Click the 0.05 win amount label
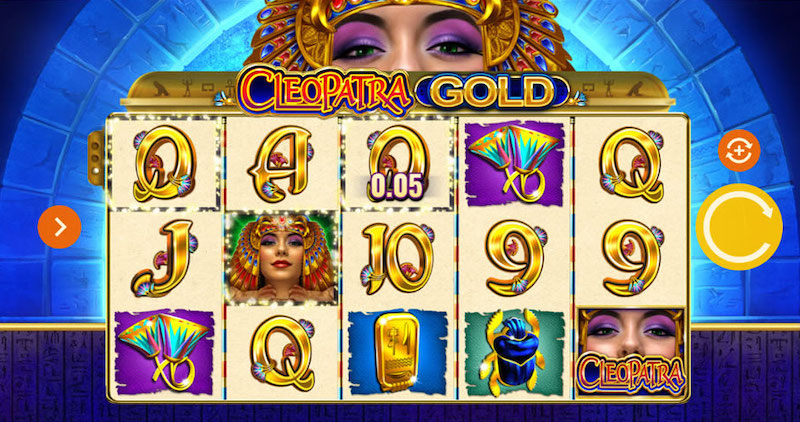The image size is (800, 422). coord(396,187)
